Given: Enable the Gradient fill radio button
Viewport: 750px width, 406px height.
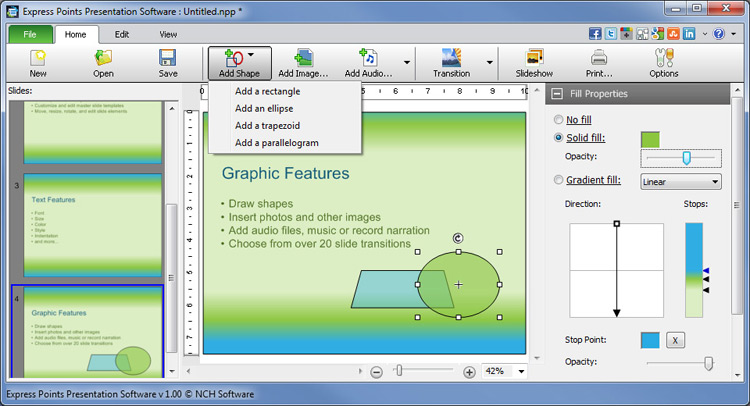Looking at the screenshot, I should tap(558, 181).
